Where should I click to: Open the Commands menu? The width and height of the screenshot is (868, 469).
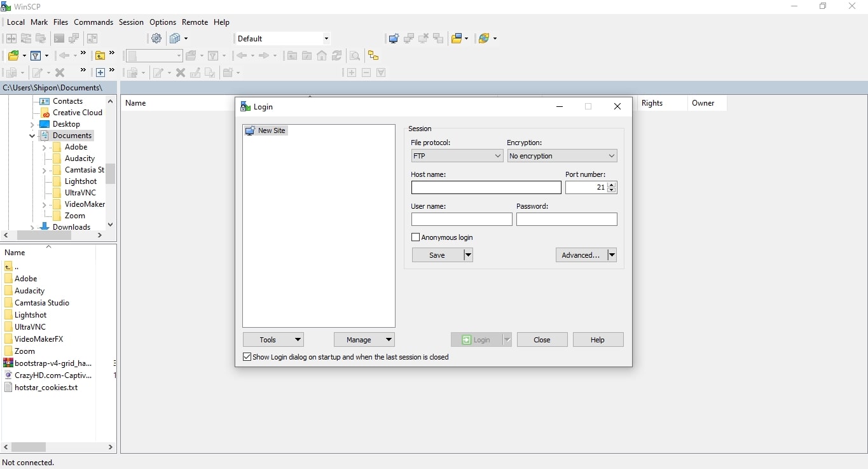[x=93, y=22]
